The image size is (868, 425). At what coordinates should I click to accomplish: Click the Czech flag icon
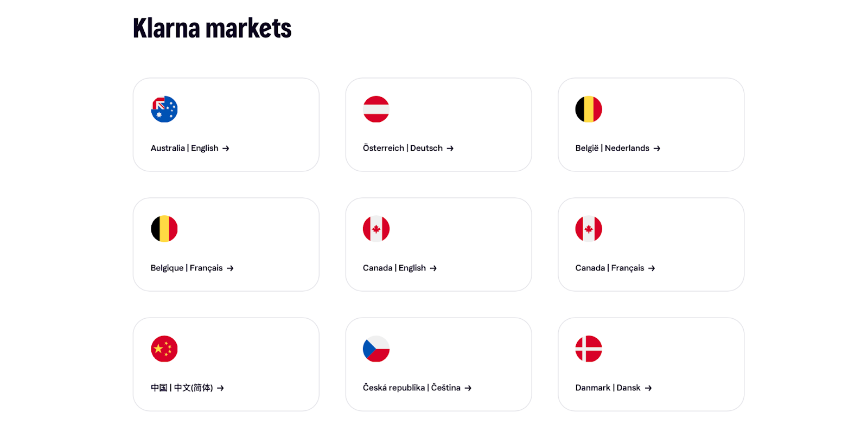point(376,349)
